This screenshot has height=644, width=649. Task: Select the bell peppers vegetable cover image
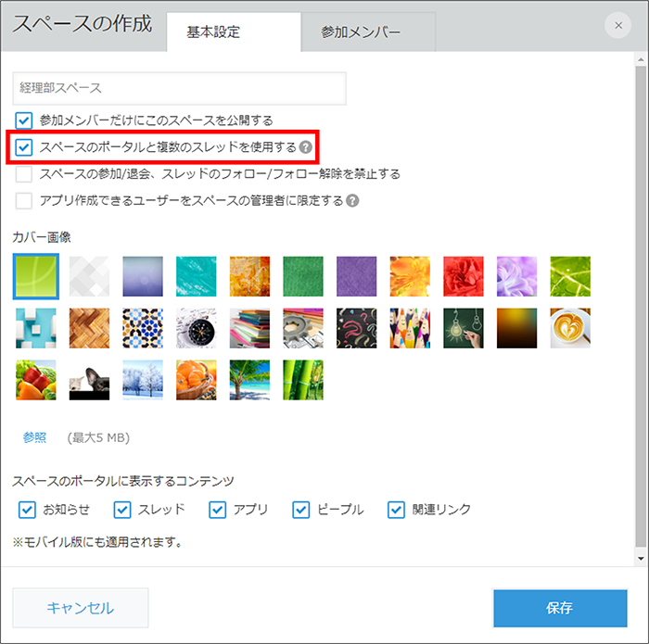pyautogui.click(x=36, y=380)
